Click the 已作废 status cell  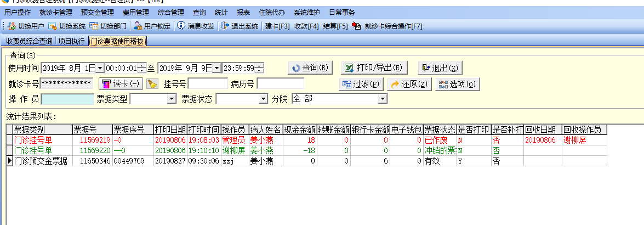440,140
